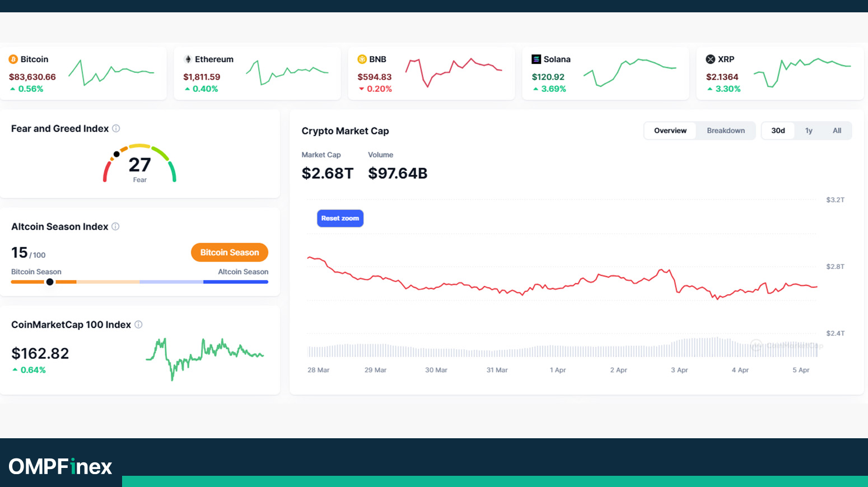This screenshot has height=487, width=868.
Task: Click Bitcoin Season label under the score
Action: 36,272
